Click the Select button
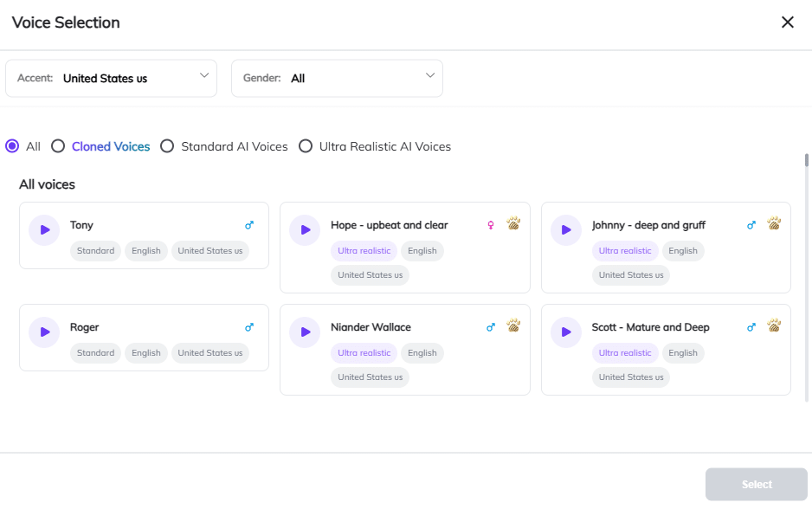The height and width of the screenshot is (509, 812). click(x=756, y=484)
